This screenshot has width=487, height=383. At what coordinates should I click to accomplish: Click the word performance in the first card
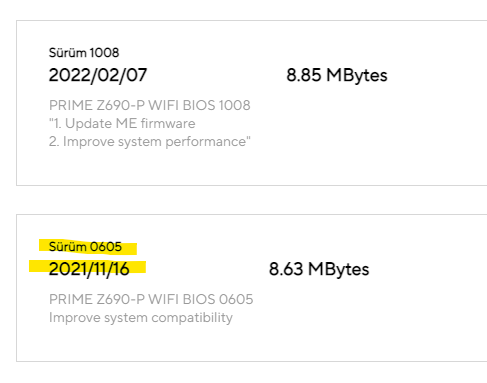pos(206,142)
